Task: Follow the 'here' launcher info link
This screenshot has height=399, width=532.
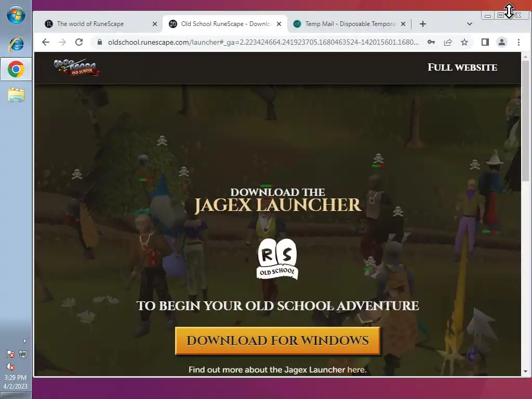Action: click(356, 369)
